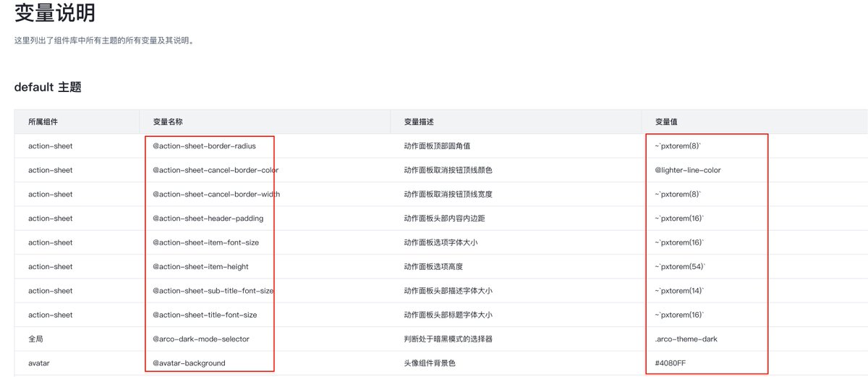Screen dimensions: 868x377
Task: Click action-sheet cell in item-height row
Action: [51, 266]
